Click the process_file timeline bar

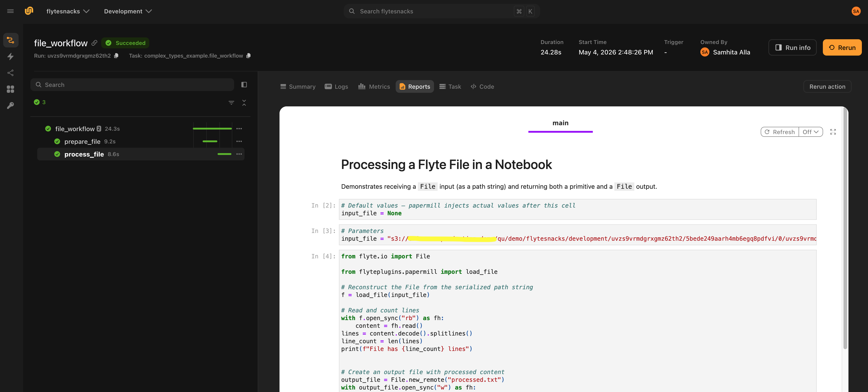(224, 154)
